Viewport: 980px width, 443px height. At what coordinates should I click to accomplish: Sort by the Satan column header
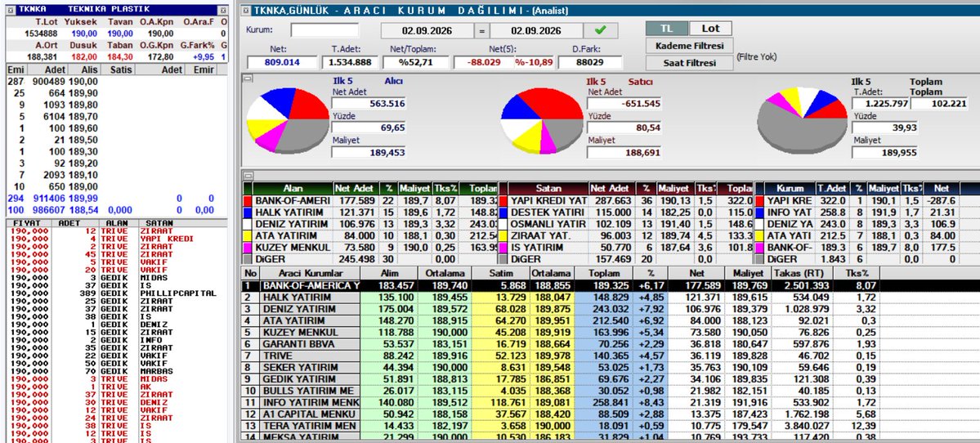tap(548, 188)
